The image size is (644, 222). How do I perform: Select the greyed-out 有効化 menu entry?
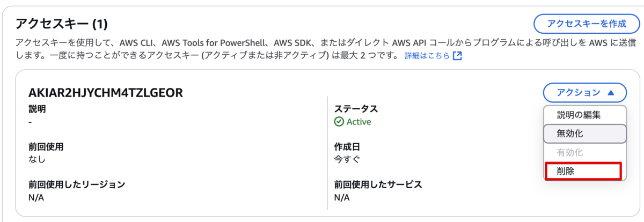click(570, 153)
